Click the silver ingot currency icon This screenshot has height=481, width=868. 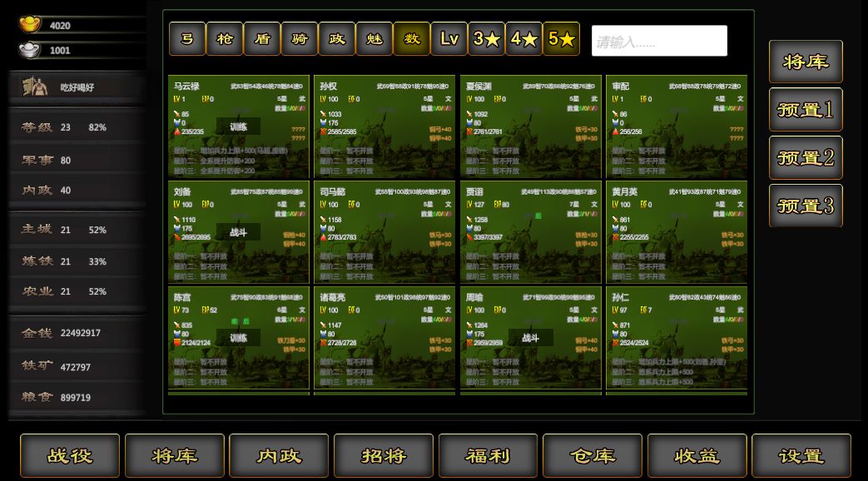tap(29, 50)
